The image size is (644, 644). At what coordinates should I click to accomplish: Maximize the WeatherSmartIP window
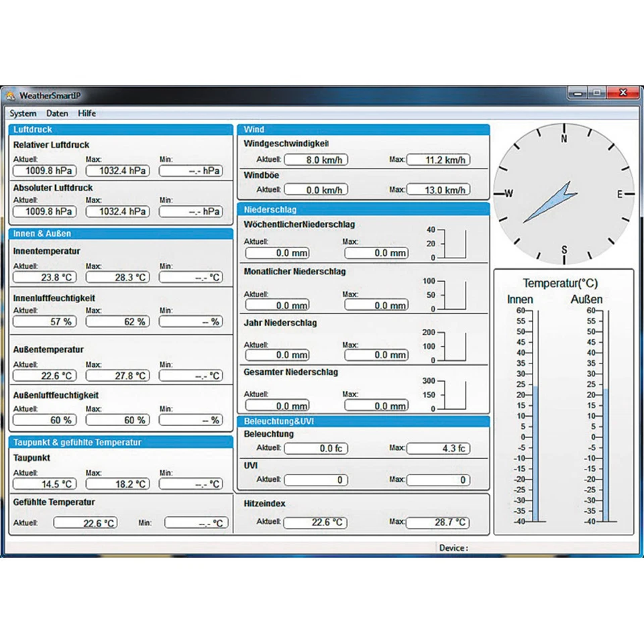point(596,93)
